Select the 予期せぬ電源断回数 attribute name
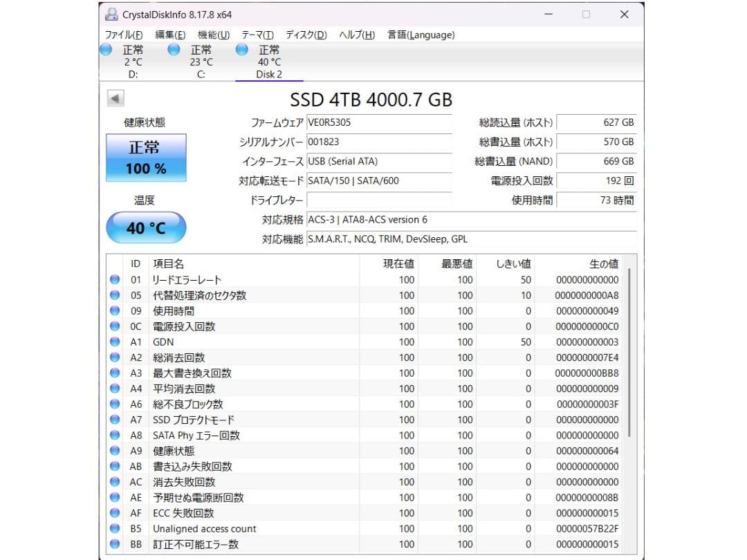747x560 pixels. [x=199, y=498]
